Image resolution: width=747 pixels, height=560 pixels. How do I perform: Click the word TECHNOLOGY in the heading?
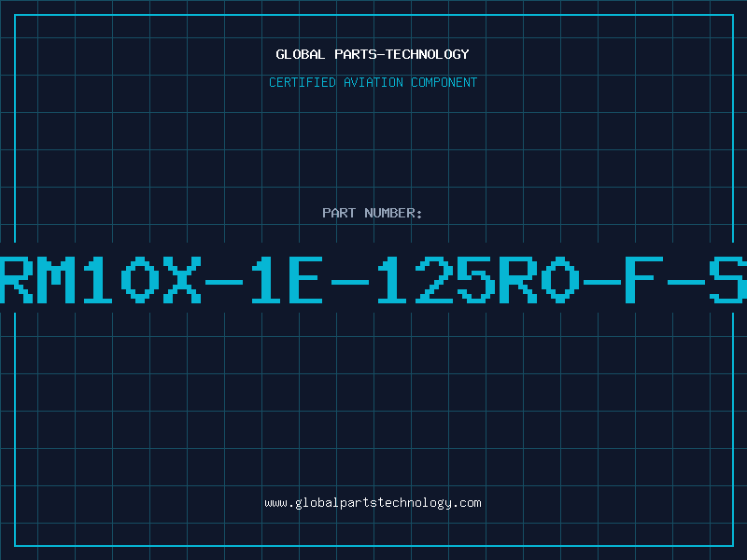pos(428,54)
